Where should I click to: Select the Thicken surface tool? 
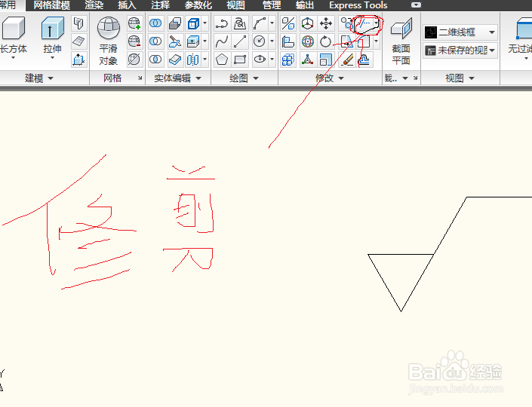click(x=175, y=60)
